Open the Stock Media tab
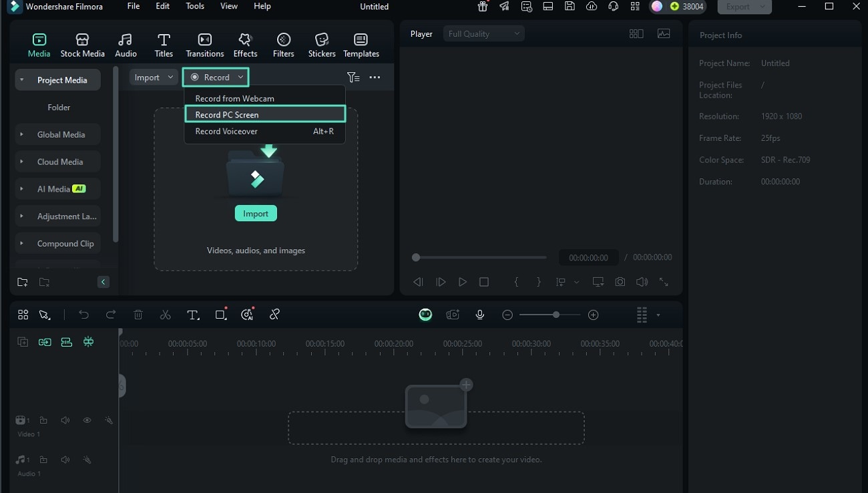 click(x=82, y=45)
